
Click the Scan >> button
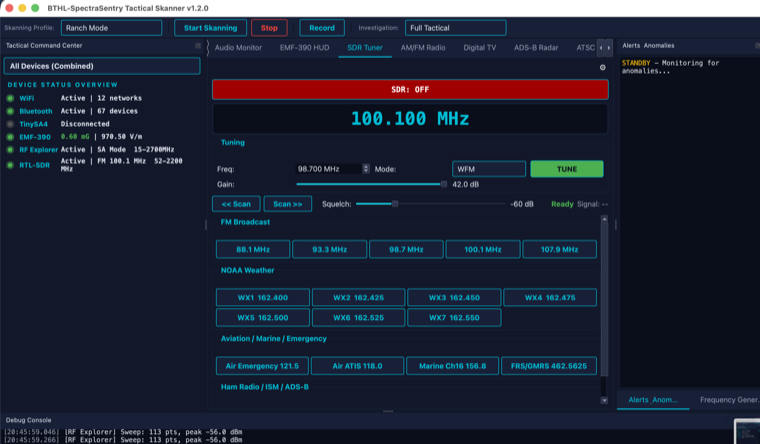(x=287, y=204)
